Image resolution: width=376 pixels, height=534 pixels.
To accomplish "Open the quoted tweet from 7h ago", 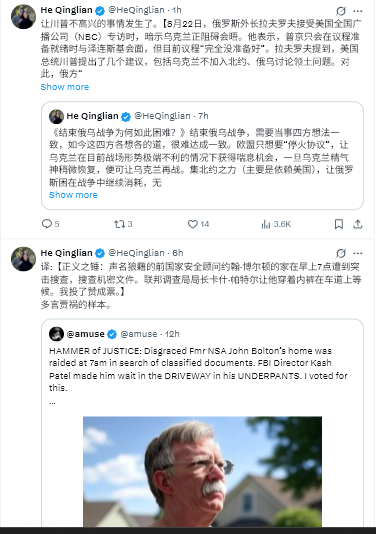I will pyautogui.click(x=202, y=156).
